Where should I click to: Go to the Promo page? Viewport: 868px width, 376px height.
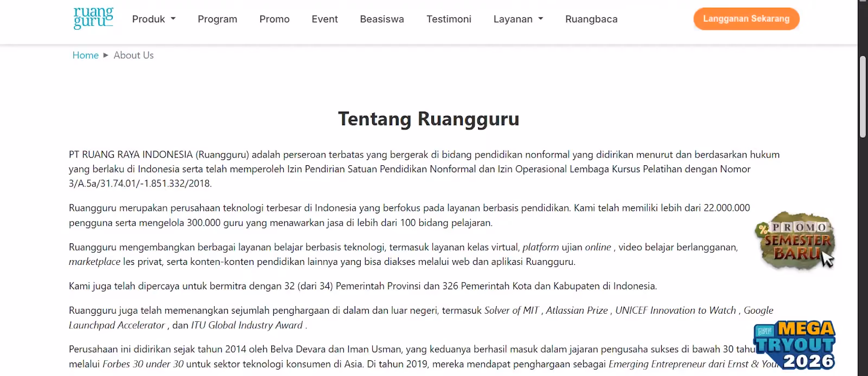pos(275,19)
